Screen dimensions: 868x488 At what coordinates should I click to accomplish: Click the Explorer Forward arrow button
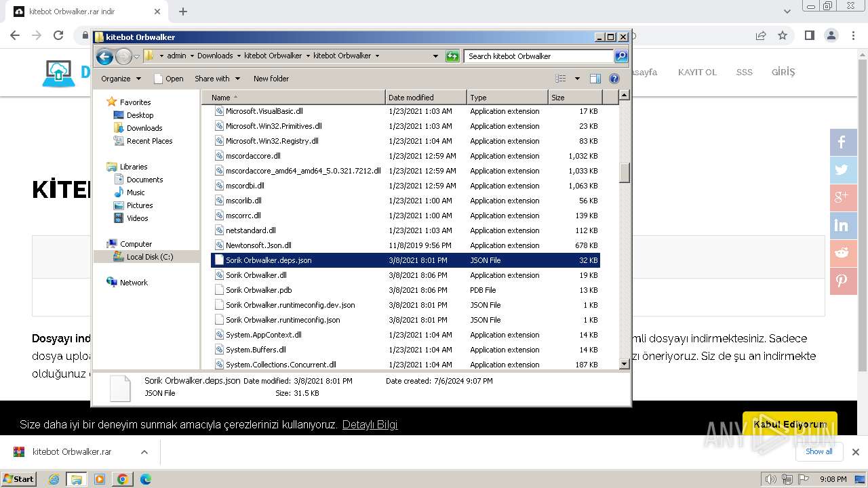tap(123, 56)
